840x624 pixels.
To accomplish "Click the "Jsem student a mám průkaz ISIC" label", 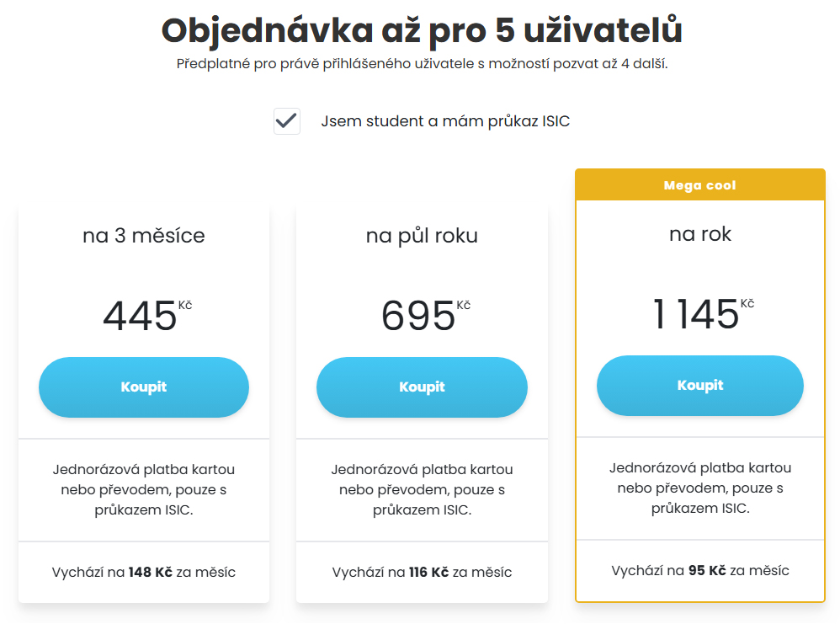I will coord(444,121).
